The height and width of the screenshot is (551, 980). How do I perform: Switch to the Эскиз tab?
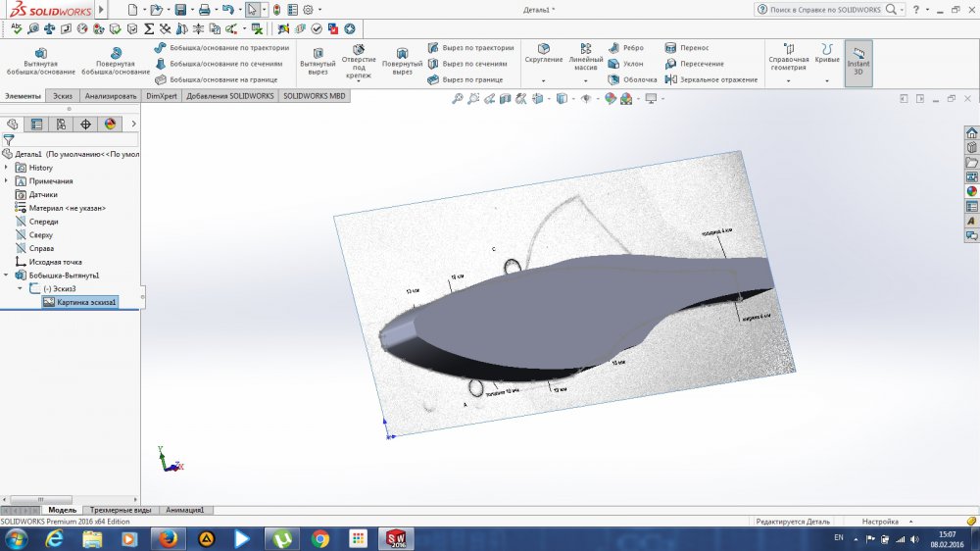click(x=63, y=96)
